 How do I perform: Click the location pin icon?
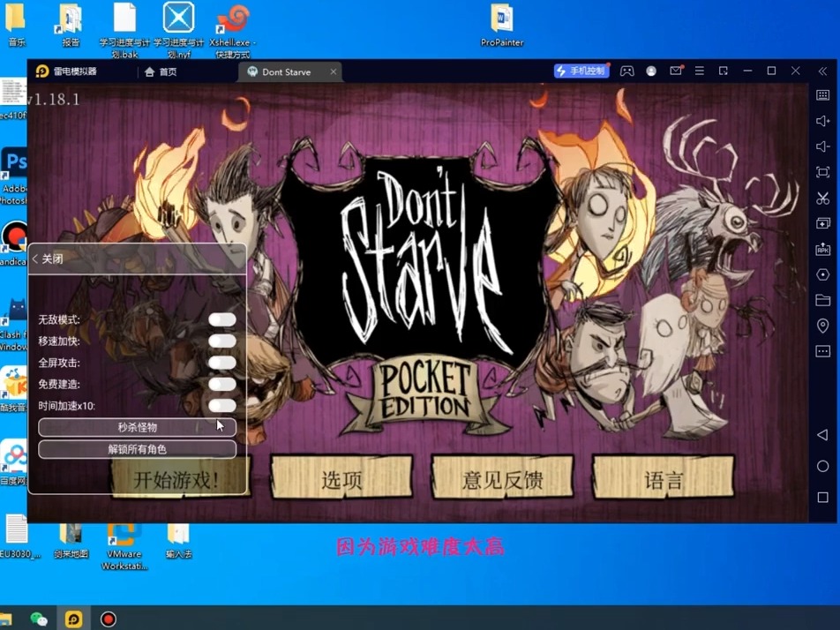[823, 326]
